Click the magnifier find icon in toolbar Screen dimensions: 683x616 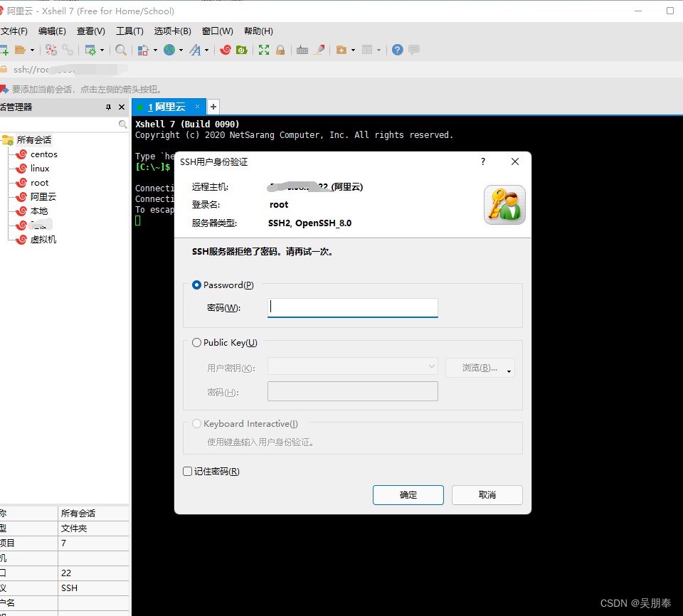[x=121, y=50]
